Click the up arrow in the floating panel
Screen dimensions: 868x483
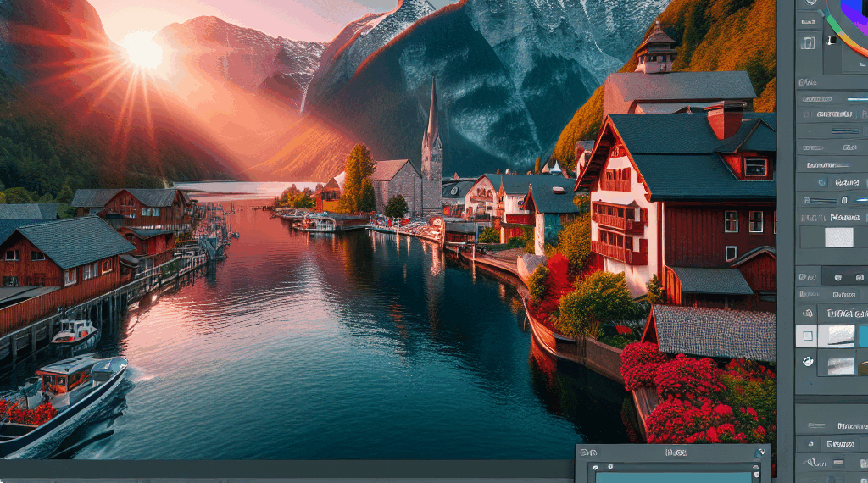(757, 468)
